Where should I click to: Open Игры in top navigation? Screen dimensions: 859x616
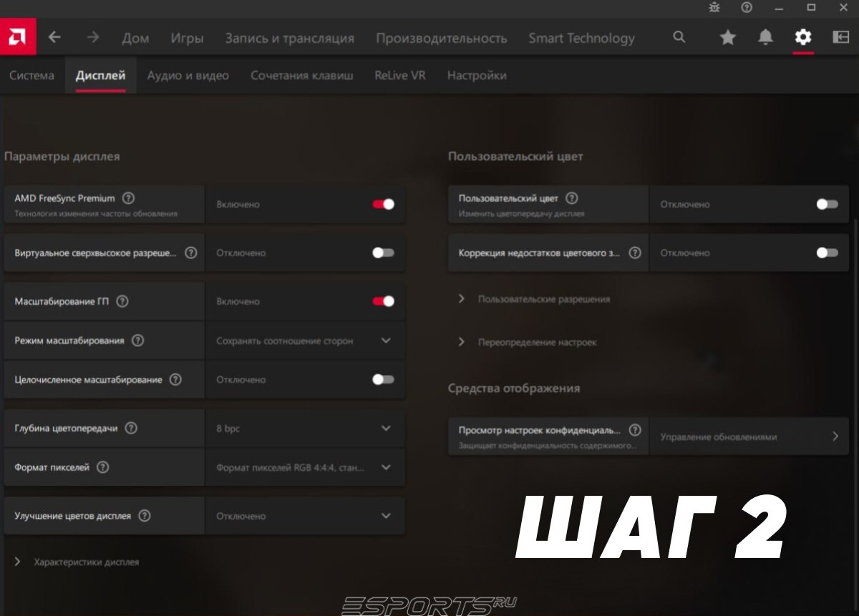pyautogui.click(x=187, y=38)
